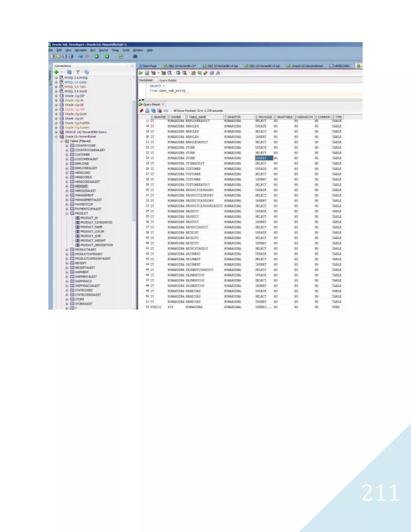Close the Query Result tab
411x532 pixels.
tap(163, 104)
